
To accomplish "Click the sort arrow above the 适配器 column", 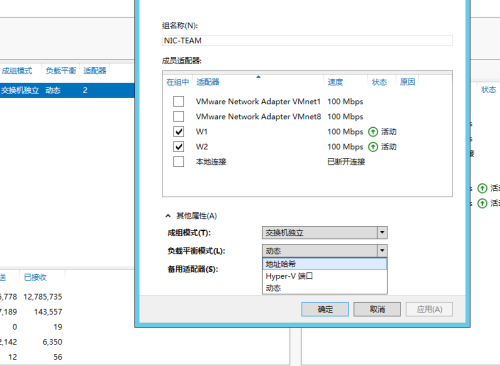I will 258,77.
